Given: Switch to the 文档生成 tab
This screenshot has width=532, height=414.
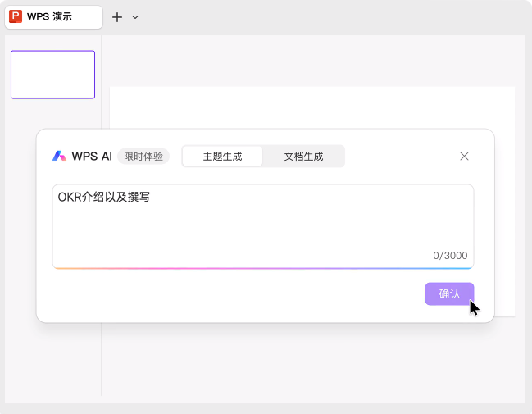Looking at the screenshot, I should tap(303, 157).
